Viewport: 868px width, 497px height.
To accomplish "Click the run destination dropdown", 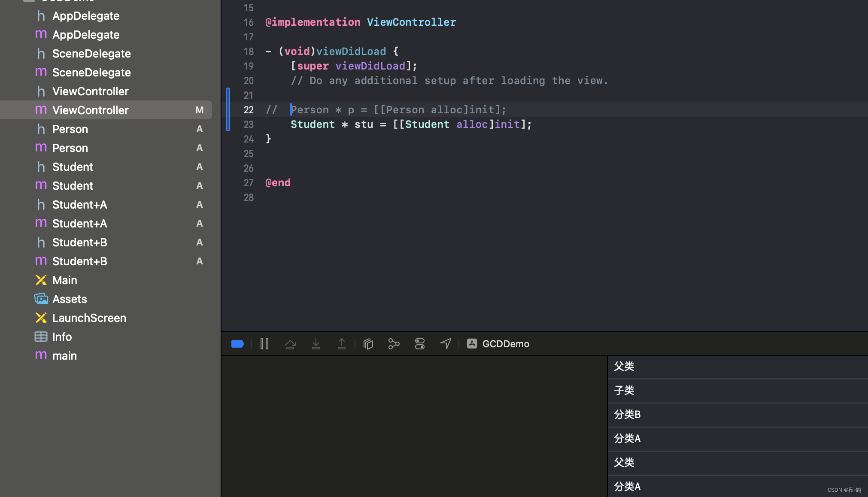I will coord(505,343).
